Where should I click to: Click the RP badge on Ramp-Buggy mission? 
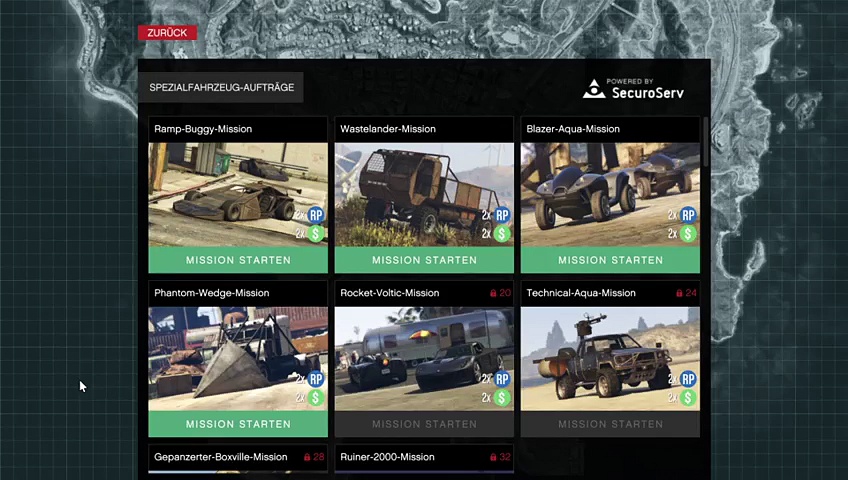click(x=316, y=215)
